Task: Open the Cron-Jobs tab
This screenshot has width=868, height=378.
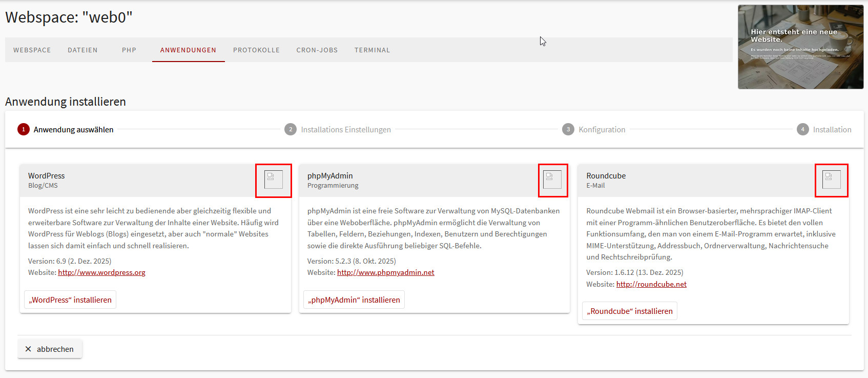Action: tap(317, 50)
